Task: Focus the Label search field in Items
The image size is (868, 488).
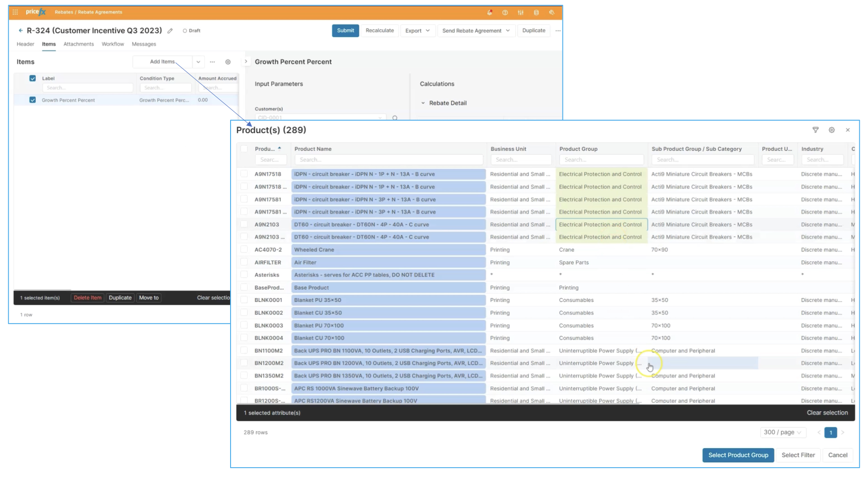Action: click(x=88, y=88)
